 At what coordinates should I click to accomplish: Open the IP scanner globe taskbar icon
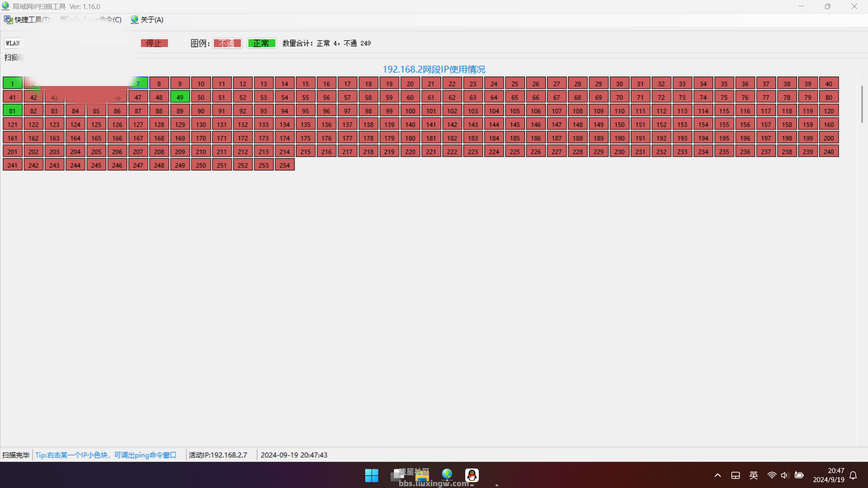pyautogui.click(x=447, y=474)
